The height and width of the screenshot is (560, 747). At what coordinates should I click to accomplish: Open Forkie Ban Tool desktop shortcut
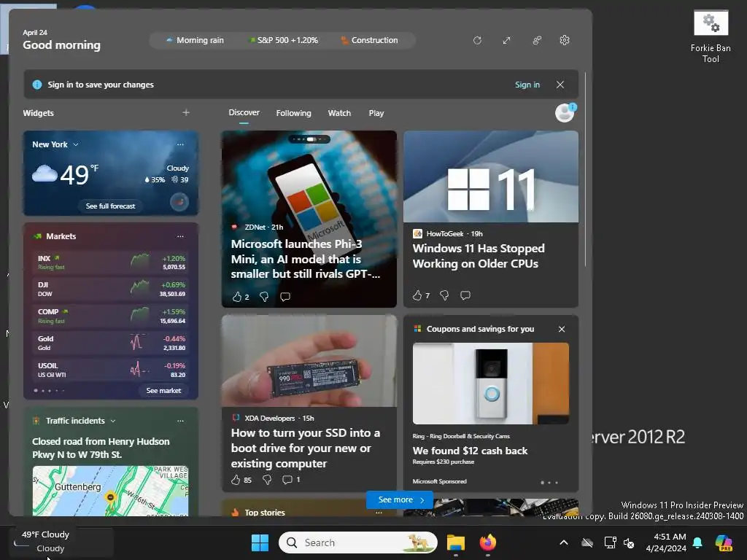point(711,37)
